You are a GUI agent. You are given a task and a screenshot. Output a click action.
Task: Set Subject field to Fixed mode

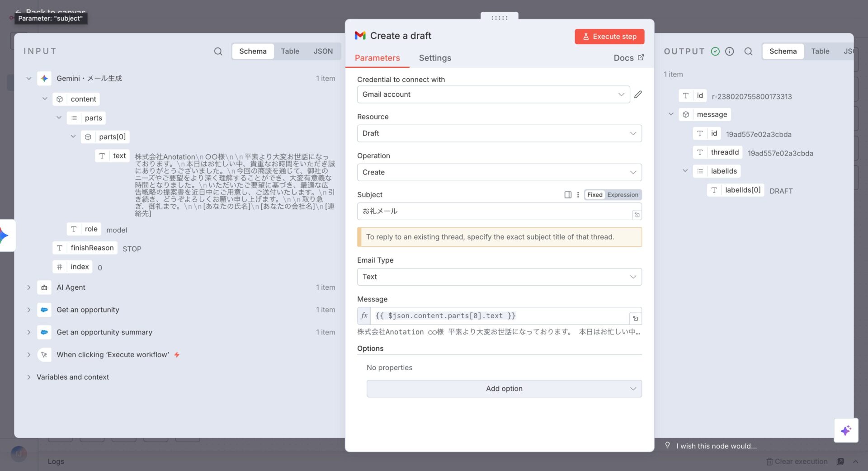(x=594, y=195)
